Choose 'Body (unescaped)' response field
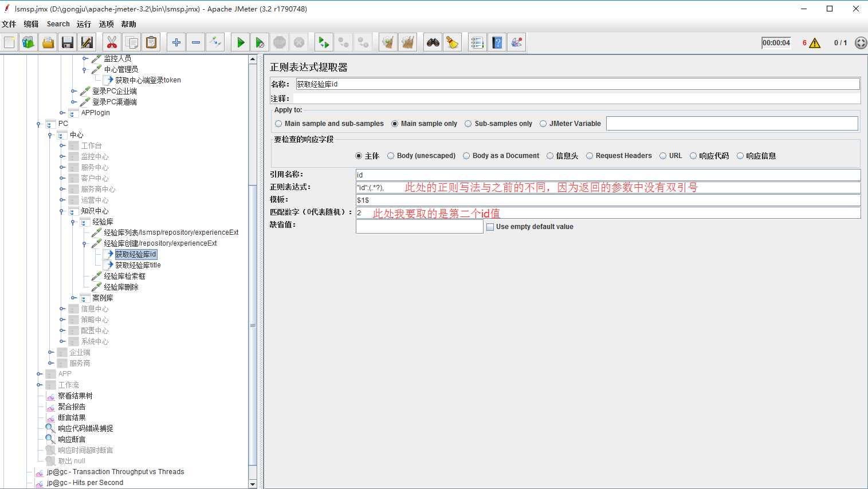The width and height of the screenshot is (868, 489). [x=421, y=156]
